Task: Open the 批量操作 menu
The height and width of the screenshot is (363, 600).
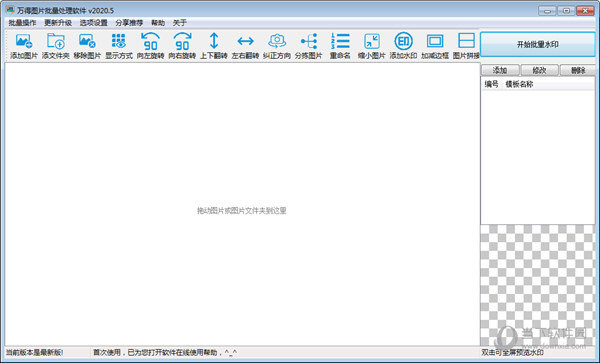Action: (23, 23)
